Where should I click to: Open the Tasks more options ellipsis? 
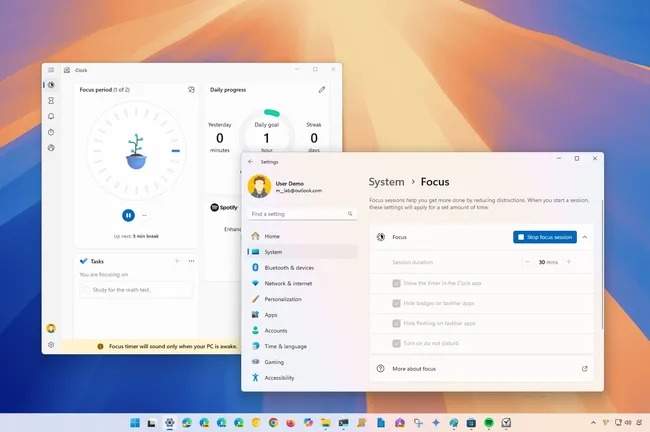point(191,261)
